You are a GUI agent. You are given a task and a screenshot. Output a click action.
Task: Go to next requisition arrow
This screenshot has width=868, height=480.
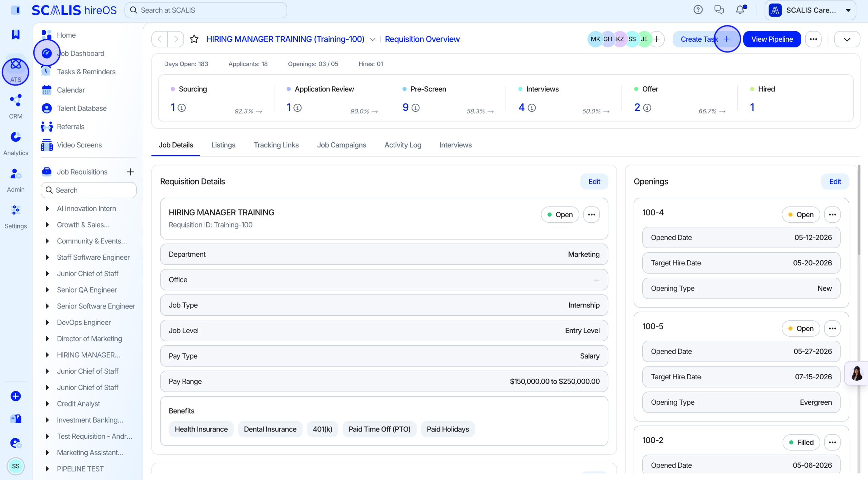coord(176,39)
